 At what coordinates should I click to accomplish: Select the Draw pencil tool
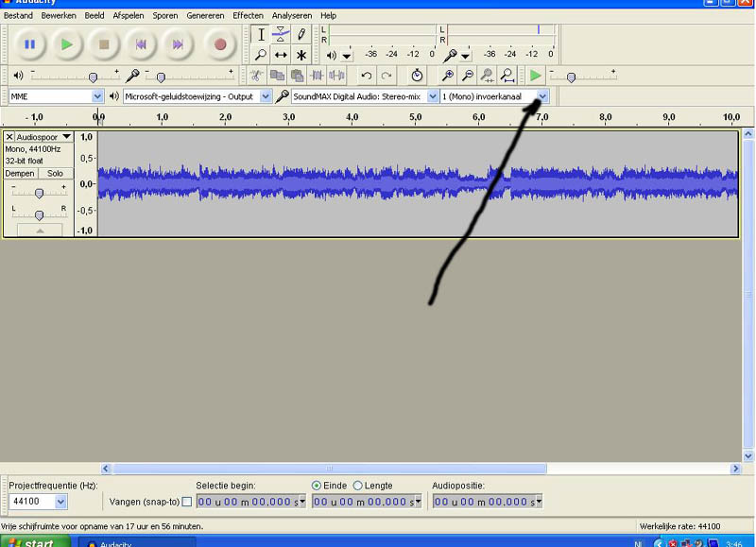pyautogui.click(x=301, y=34)
